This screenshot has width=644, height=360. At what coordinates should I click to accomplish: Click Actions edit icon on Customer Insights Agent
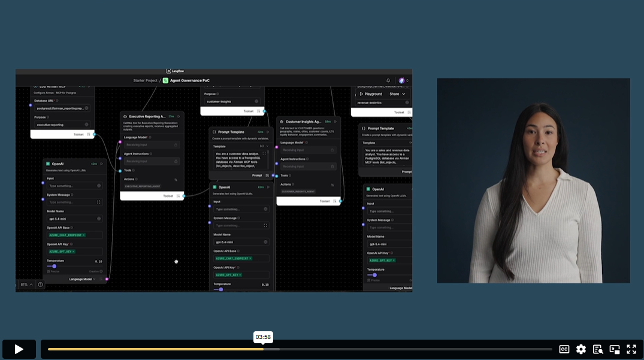point(332,185)
